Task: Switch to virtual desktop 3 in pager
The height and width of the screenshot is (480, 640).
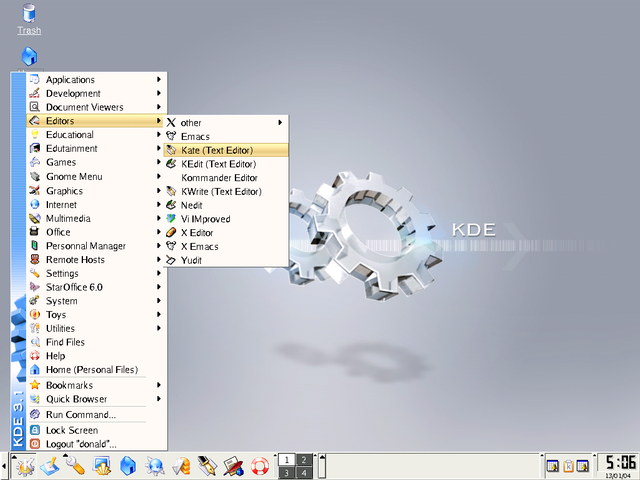Action: (287, 472)
